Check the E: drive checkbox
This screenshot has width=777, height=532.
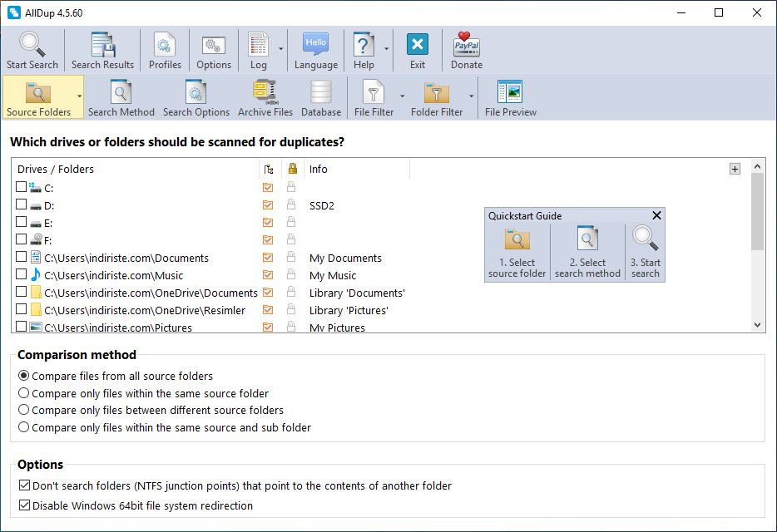pos(21,221)
